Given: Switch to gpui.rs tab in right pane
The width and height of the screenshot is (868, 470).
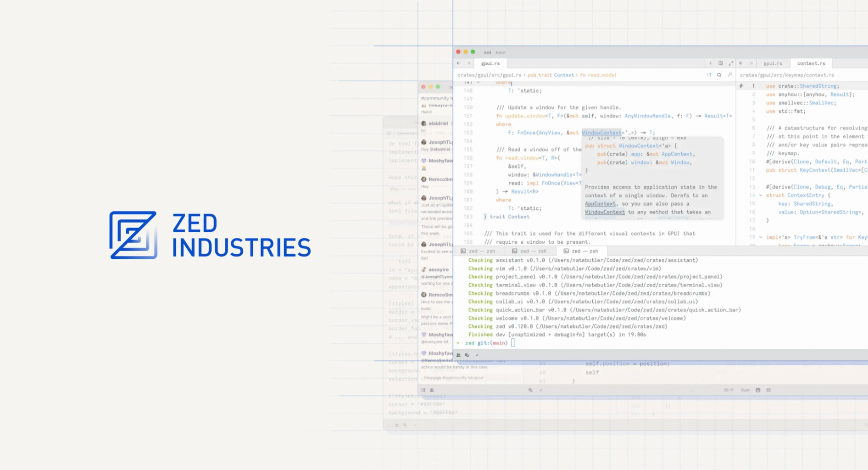Looking at the screenshot, I should click(773, 63).
